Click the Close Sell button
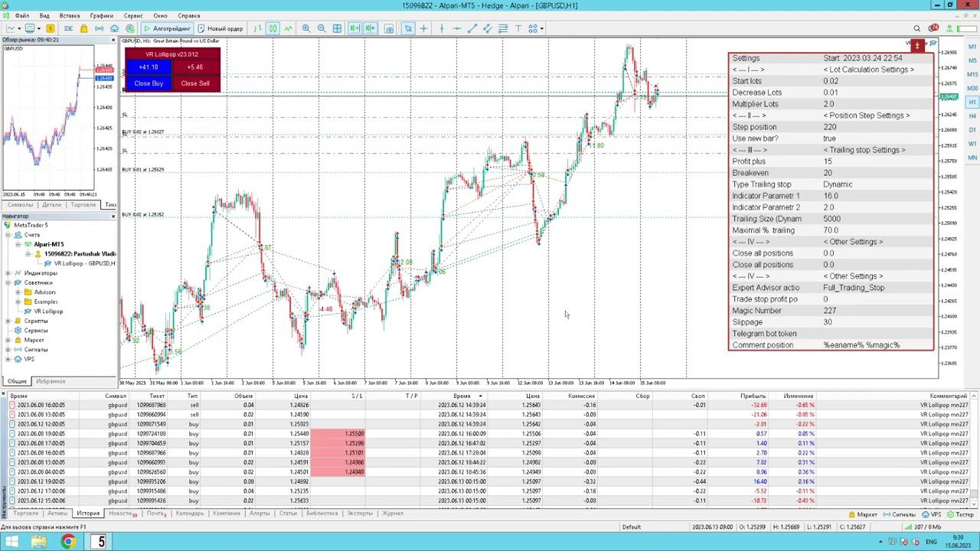This screenshot has width=980, height=551. [x=195, y=83]
